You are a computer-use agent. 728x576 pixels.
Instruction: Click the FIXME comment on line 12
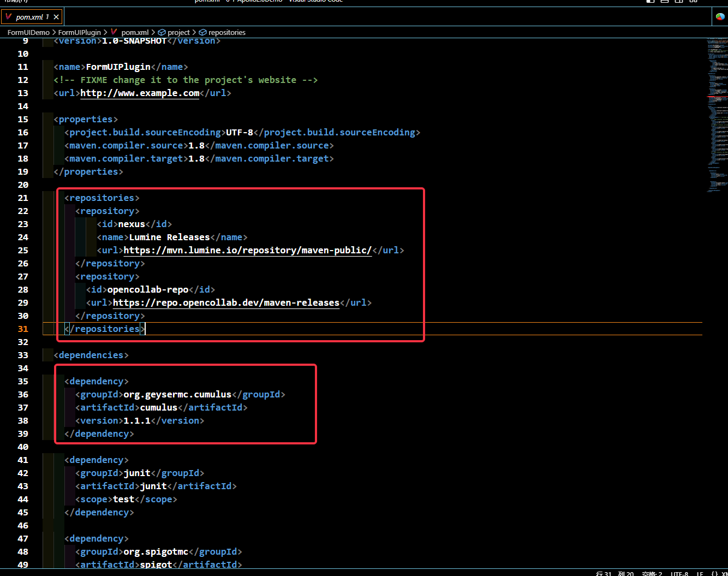[186, 80]
